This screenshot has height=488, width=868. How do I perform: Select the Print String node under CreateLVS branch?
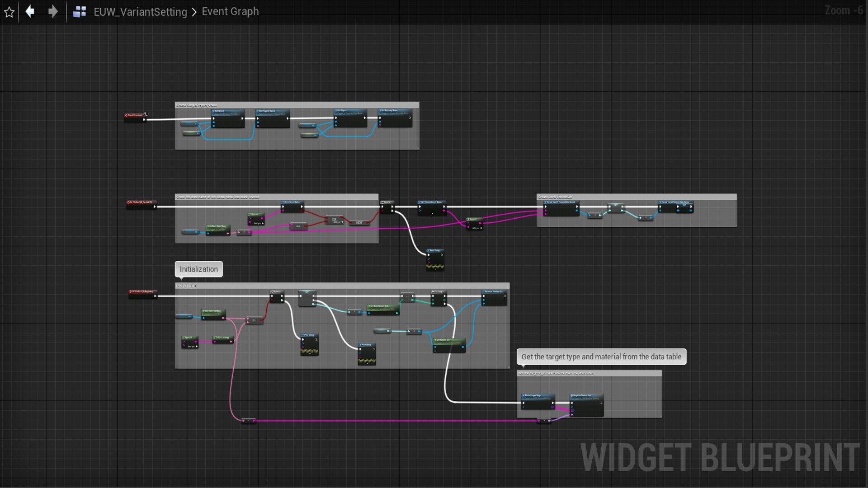[435, 259]
